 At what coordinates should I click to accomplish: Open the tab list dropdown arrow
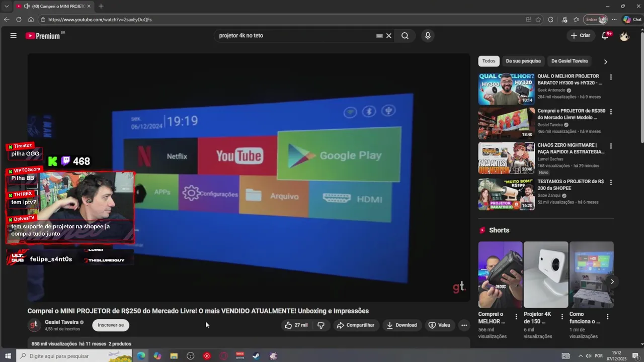coord(7,6)
